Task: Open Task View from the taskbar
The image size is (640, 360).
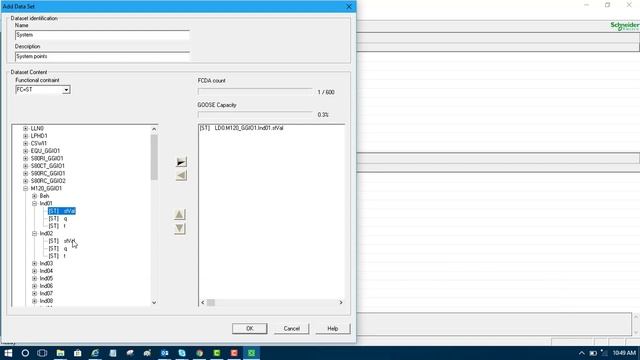Action: (x=42, y=353)
